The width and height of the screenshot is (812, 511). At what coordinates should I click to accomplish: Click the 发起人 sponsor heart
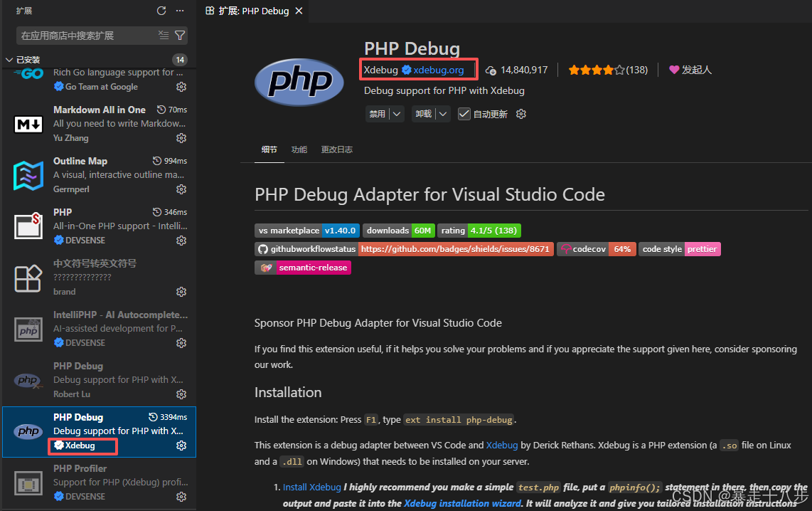(674, 70)
